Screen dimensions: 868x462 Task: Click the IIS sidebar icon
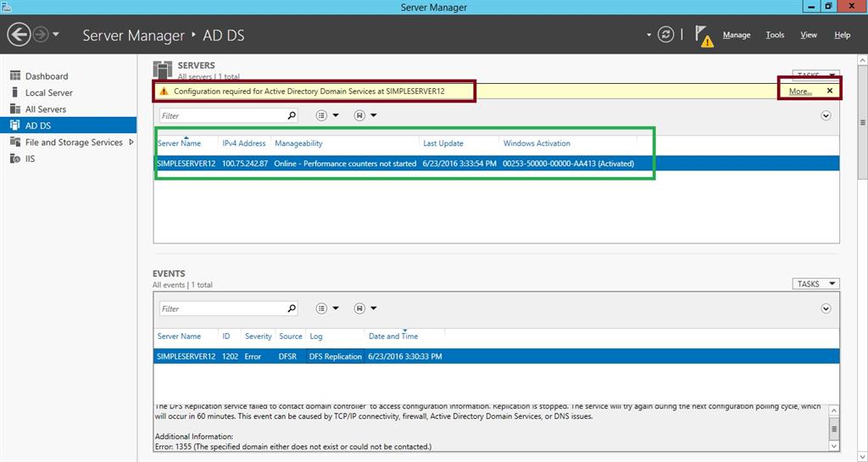(15, 159)
